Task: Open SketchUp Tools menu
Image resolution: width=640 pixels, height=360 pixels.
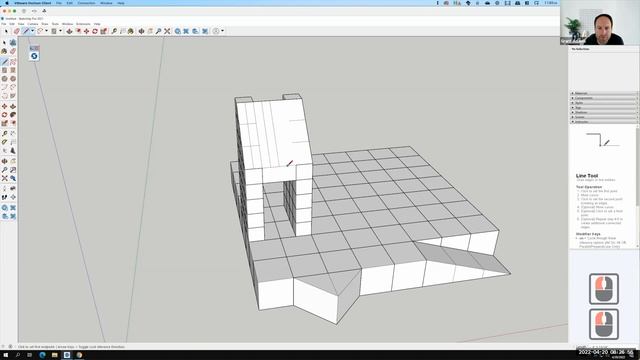Action: coord(55,24)
